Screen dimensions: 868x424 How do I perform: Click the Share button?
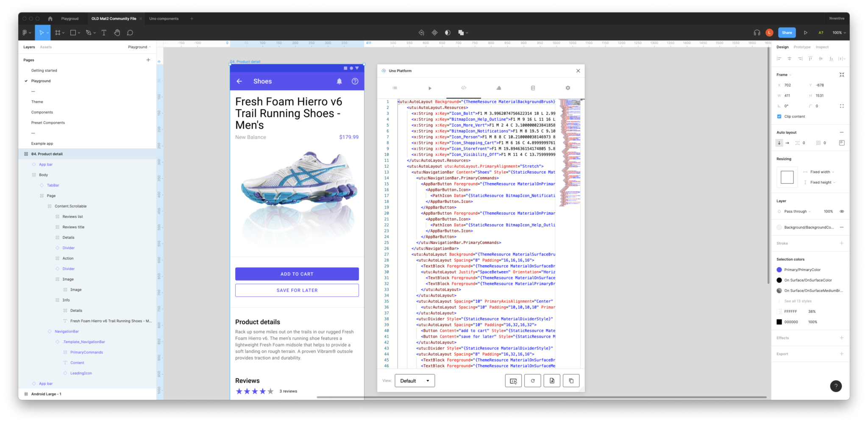[787, 33]
